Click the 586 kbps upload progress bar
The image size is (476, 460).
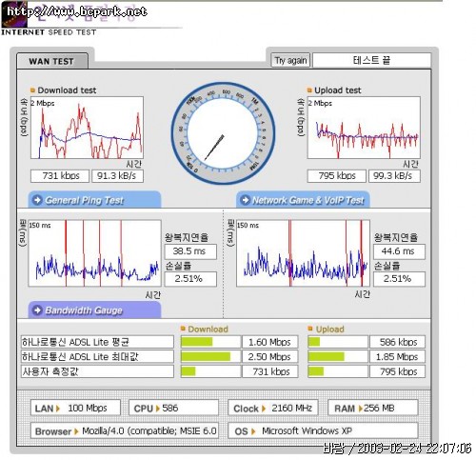point(338,342)
